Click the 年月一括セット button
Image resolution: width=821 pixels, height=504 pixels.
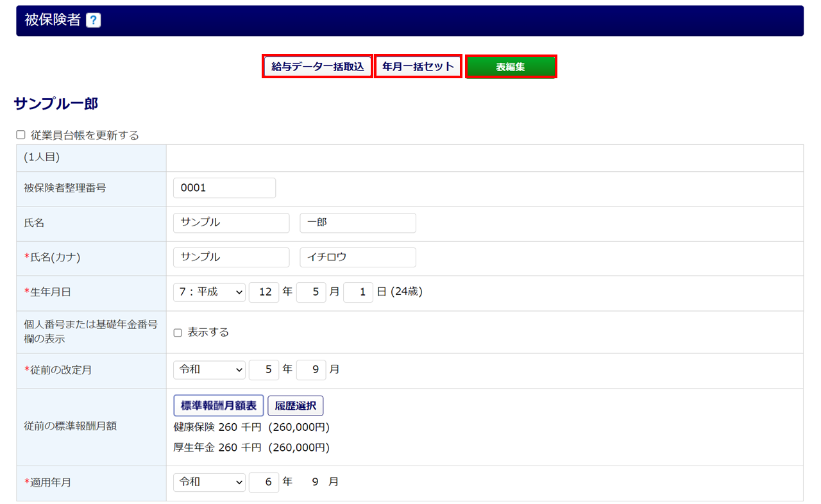click(418, 66)
